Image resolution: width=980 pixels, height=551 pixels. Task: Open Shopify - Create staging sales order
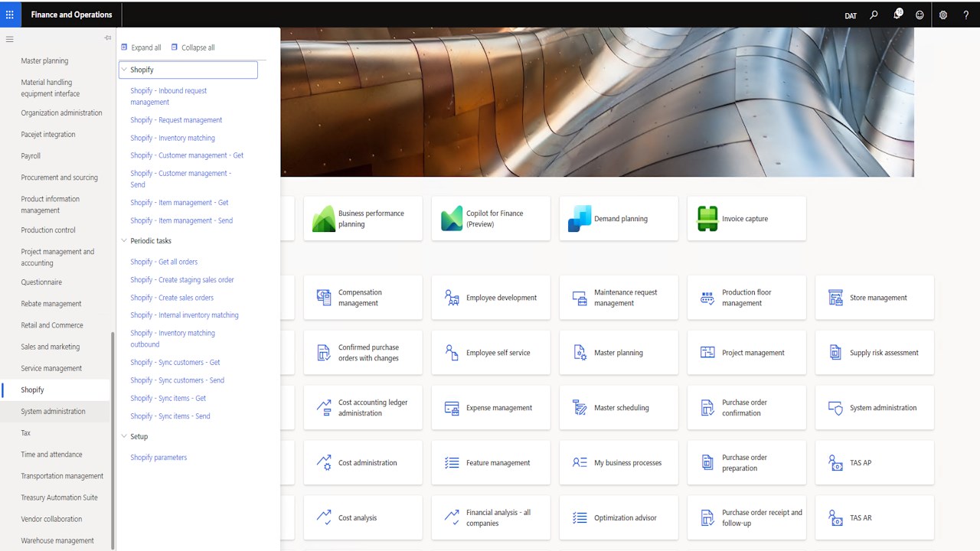[182, 280]
